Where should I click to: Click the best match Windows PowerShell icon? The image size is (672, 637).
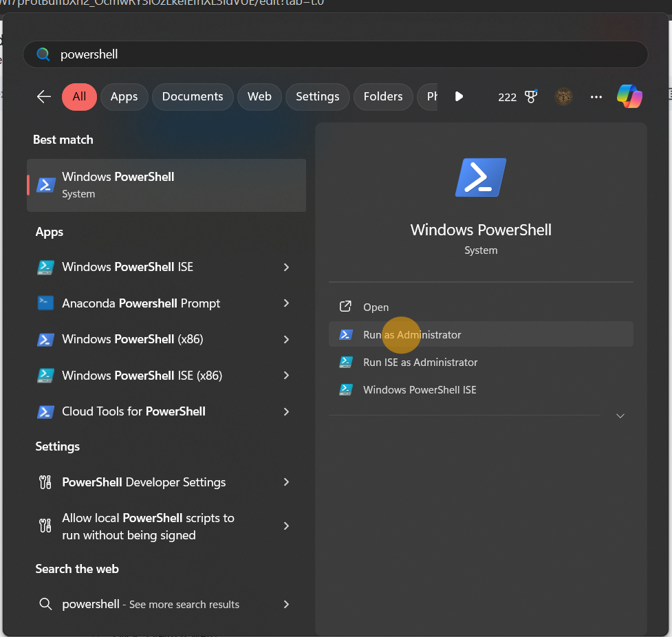(46, 185)
